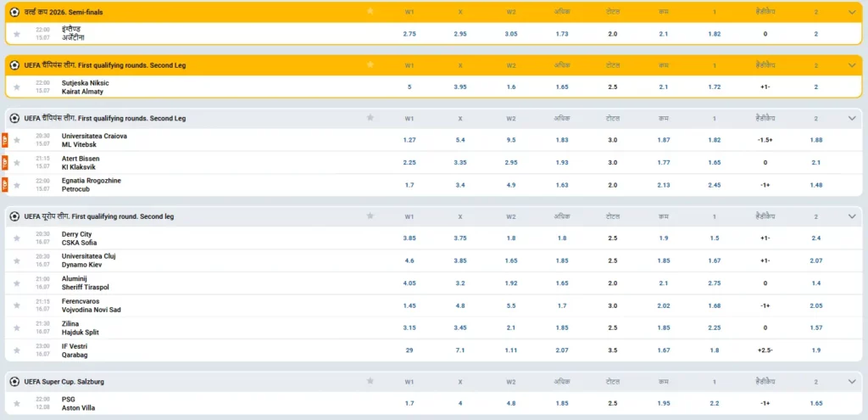This screenshot has height=420, width=868.
Task: Click soccer ball icon beside UEFA Super Cup. Salzburg
Action: [x=14, y=382]
